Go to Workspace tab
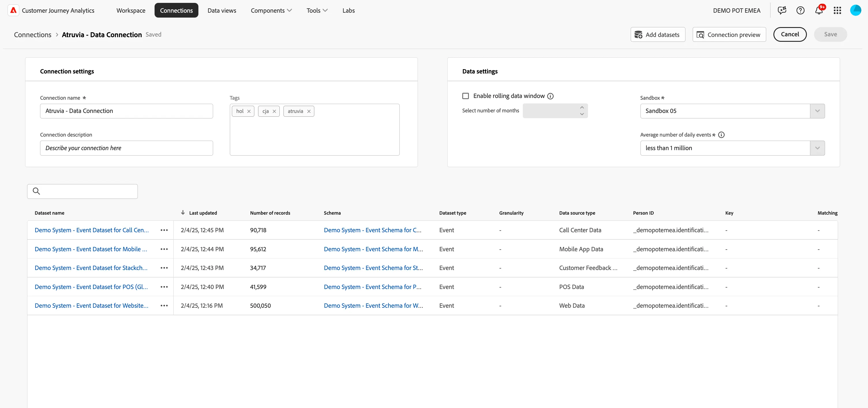The height and width of the screenshot is (408, 868). pos(131,10)
